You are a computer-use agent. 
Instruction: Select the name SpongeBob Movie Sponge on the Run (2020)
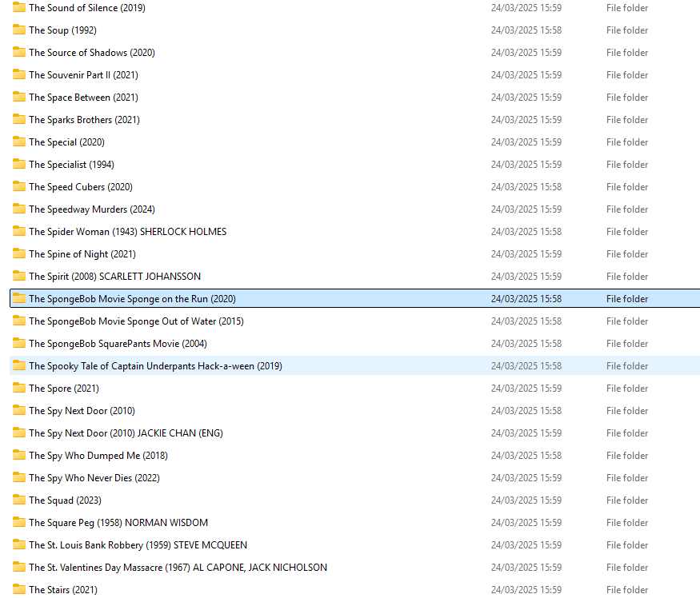coord(132,299)
